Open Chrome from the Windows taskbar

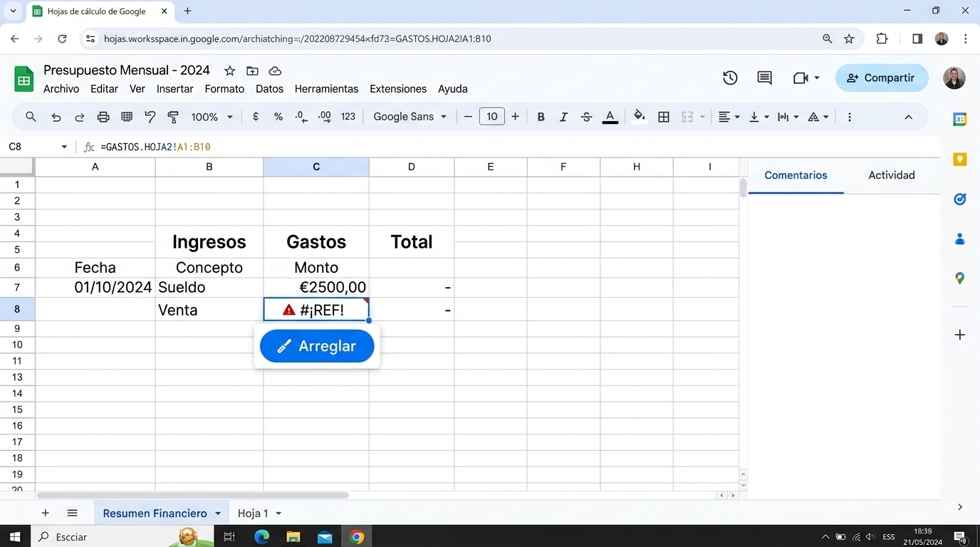[357, 537]
